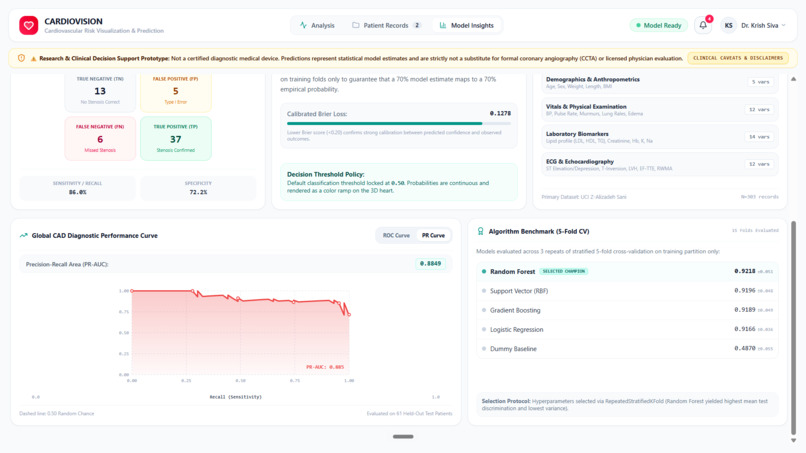806x453 pixels.
Task: Click the Model Ready status badge
Action: click(658, 25)
